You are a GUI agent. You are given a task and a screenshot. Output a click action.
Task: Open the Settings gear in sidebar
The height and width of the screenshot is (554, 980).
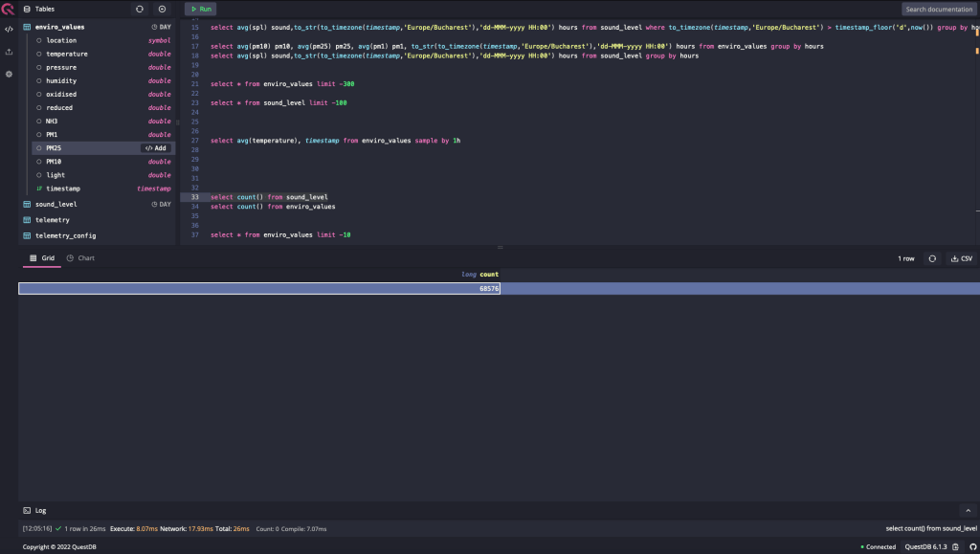(9, 74)
